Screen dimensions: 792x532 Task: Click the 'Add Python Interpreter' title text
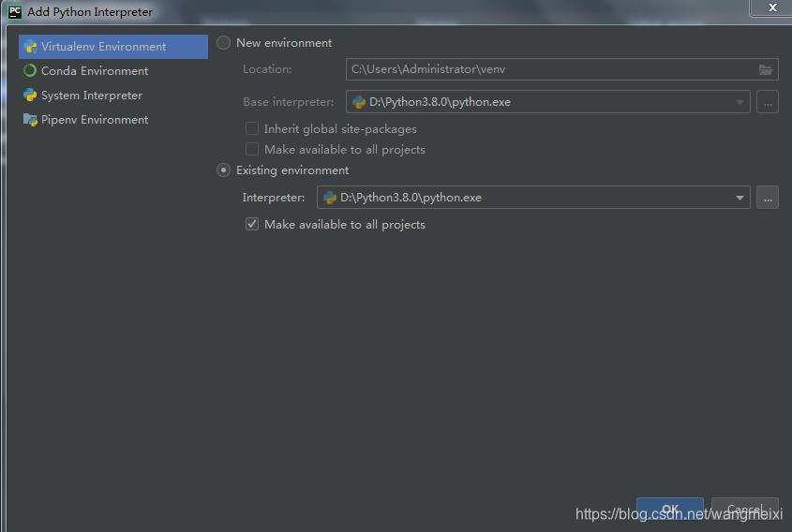pyautogui.click(x=90, y=11)
